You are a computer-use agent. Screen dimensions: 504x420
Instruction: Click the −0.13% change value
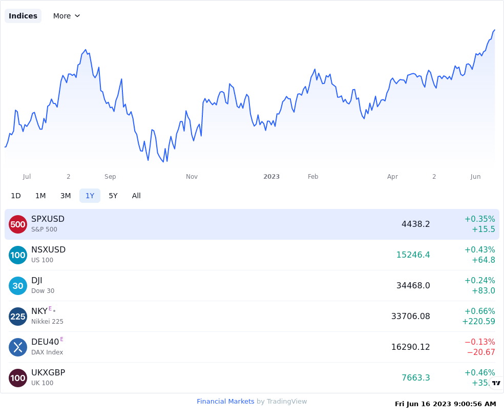479,342
